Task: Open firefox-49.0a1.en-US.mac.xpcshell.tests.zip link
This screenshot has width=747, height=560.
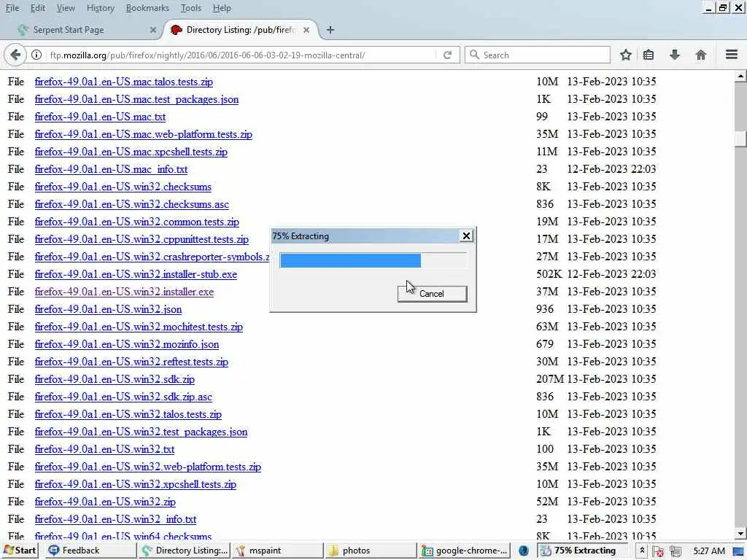Action: pos(131,152)
